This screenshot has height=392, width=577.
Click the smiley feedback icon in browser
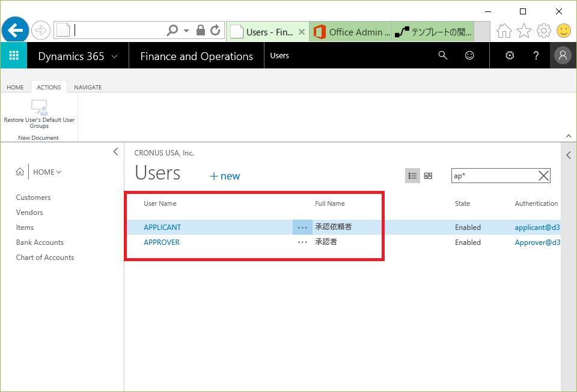[x=563, y=31]
